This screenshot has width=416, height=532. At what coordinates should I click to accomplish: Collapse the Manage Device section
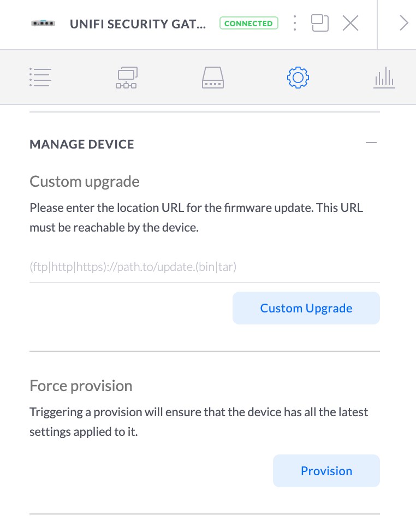point(371,143)
